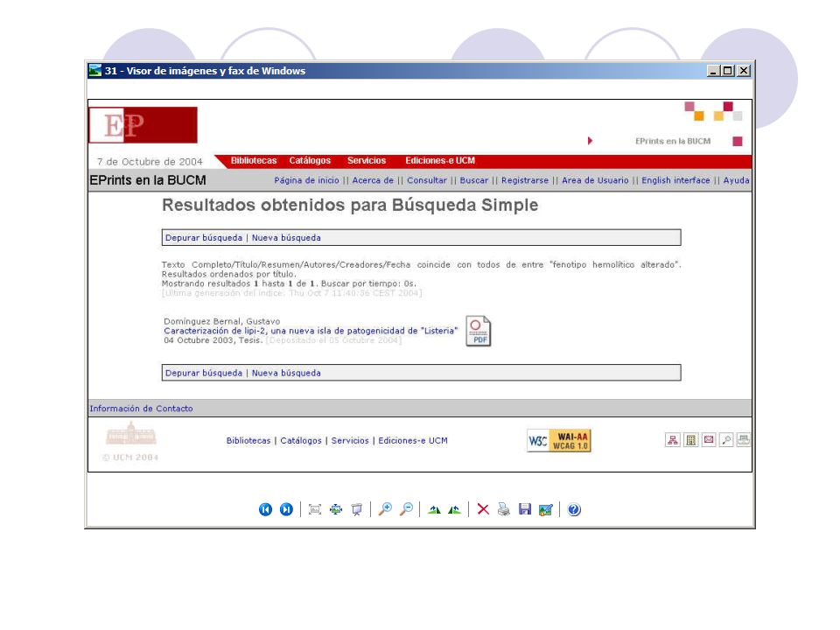Open Acerca de page
Viewport: 840px width, 630px height.
(373, 180)
